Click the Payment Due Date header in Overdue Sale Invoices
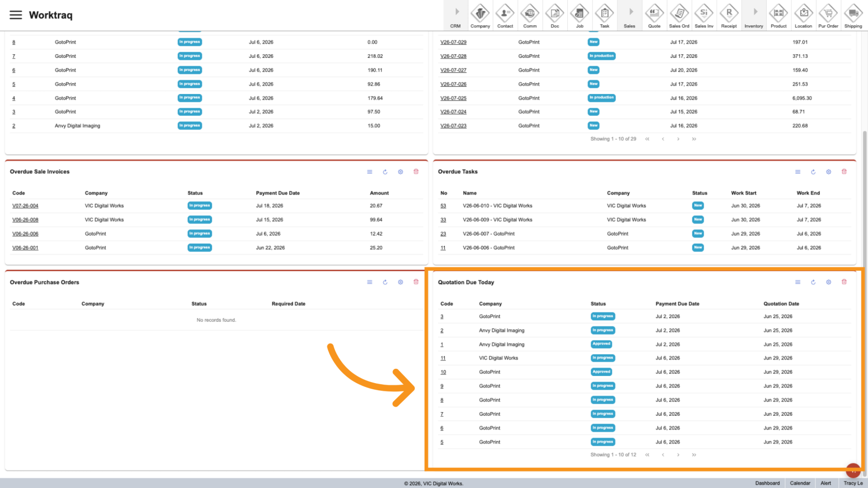Screen dimensions: 868x488 coord(278,193)
